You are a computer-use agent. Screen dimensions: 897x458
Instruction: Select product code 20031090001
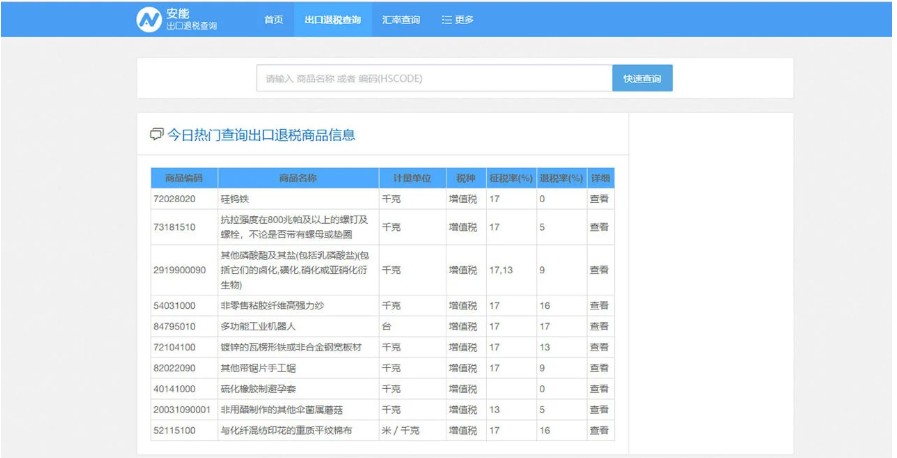[182, 410]
